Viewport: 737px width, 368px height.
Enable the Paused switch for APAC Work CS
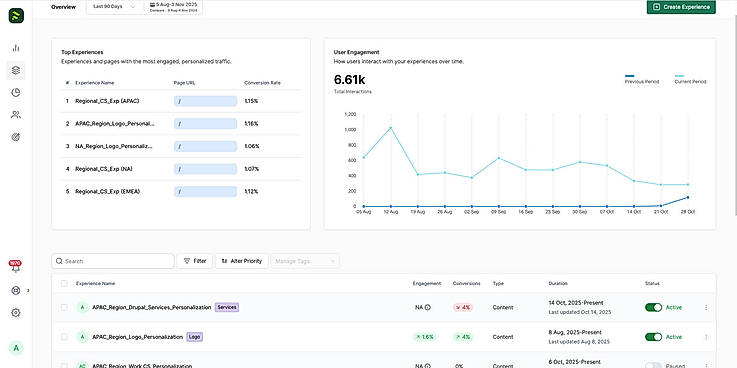[x=653, y=366]
